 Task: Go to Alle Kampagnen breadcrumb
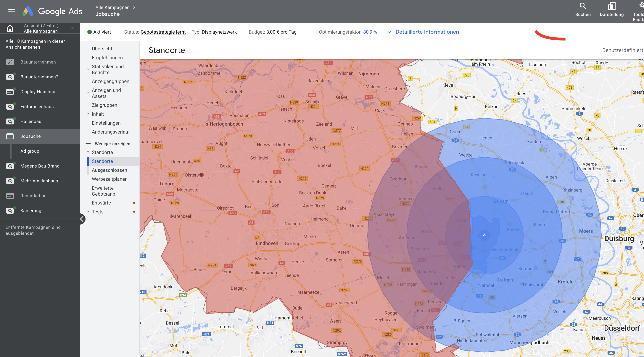tap(112, 7)
